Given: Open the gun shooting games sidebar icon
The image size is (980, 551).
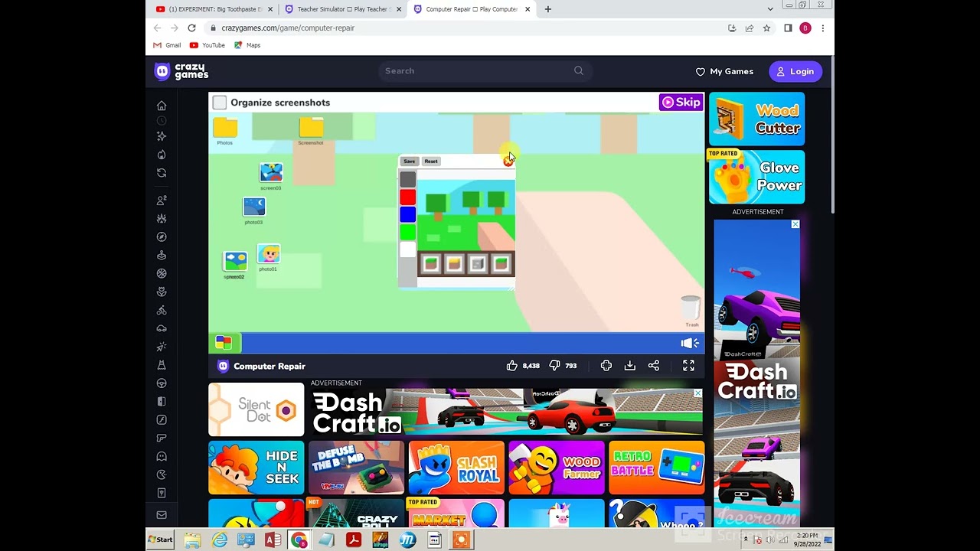Looking at the screenshot, I should coord(162,438).
